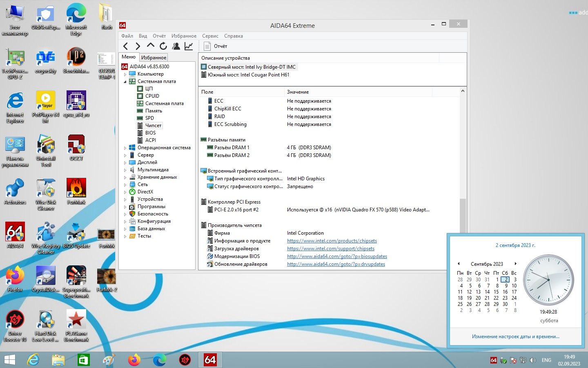
Task: Click the volume speaker tray icon
Action: click(532, 360)
